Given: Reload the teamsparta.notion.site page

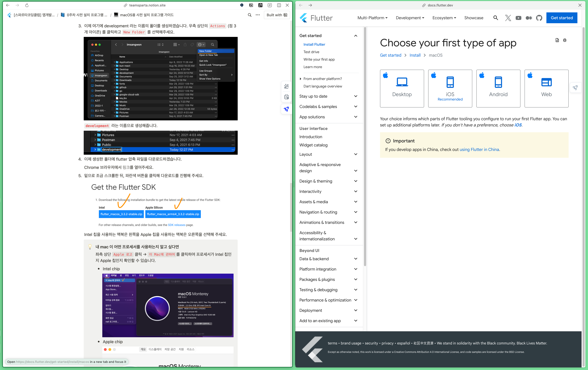Looking at the screenshot, I should coord(27,5).
